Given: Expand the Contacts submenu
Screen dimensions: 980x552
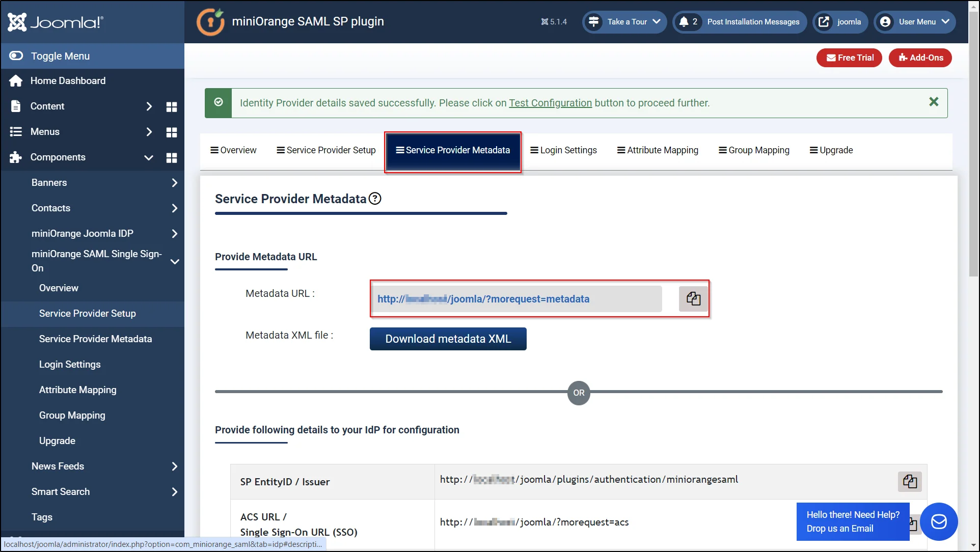Looking at the screenshot, I should tap(174, 208).
